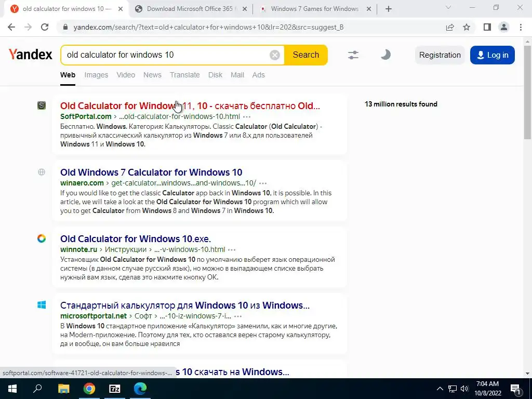Open File Explorer from the taskbar
Viewport: 532px width, 399px height.
tap(63, 389)
